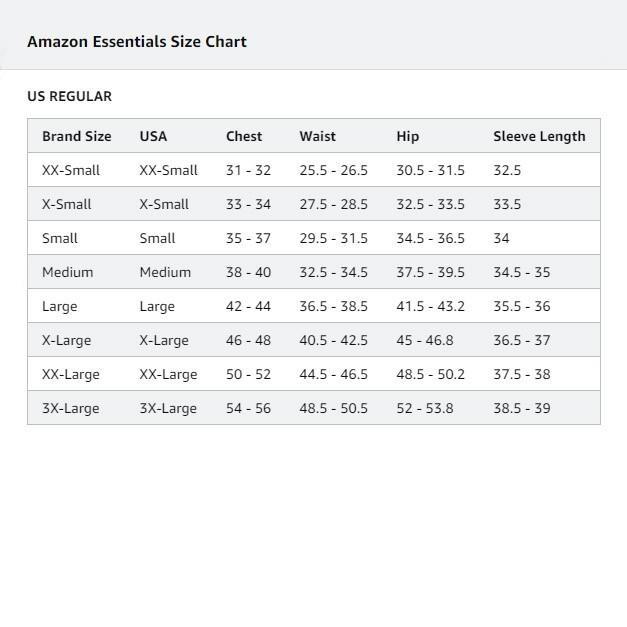This screenshot has height=627, width=627.
Task: Select the XX-Small brand size cell
Action: (x=71, y=170)
